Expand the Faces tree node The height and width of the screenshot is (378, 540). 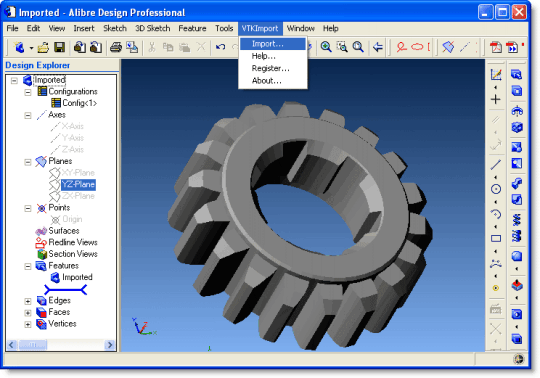pos(28,313)
